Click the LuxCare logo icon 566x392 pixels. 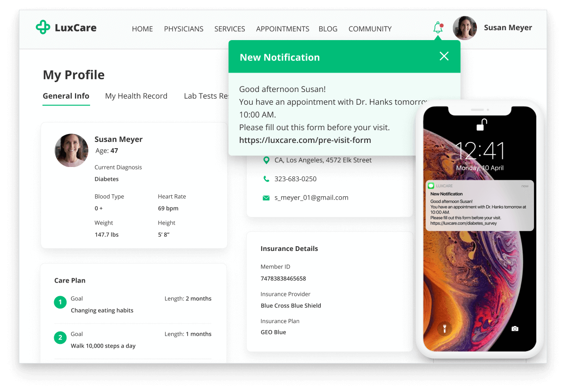click(x=43, y=27)
